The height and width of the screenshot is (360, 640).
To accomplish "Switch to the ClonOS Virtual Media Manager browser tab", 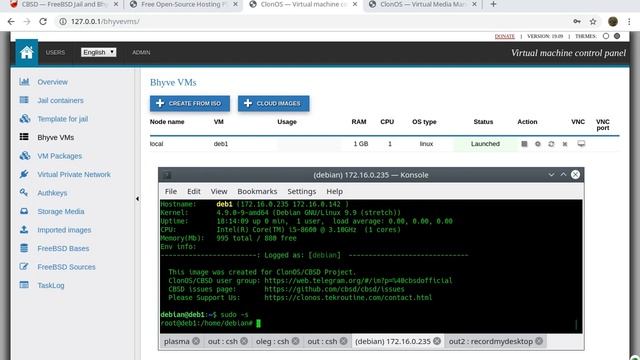I will (422, 4).
